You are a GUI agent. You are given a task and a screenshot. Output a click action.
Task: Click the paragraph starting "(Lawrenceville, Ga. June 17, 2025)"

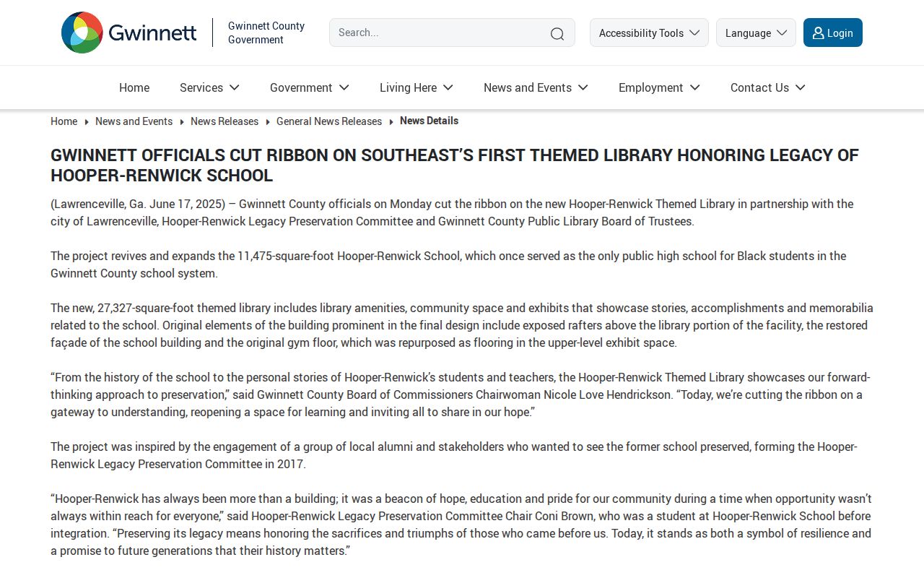(452, 212)
